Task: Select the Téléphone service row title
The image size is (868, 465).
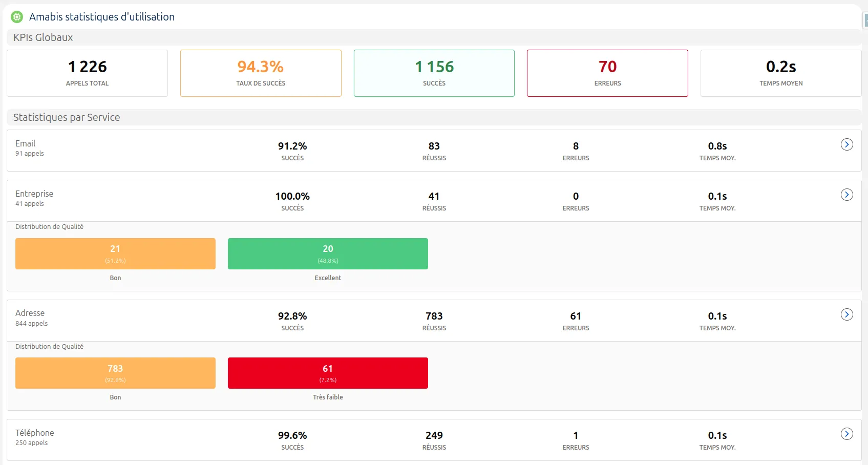Action: point(34,433)
